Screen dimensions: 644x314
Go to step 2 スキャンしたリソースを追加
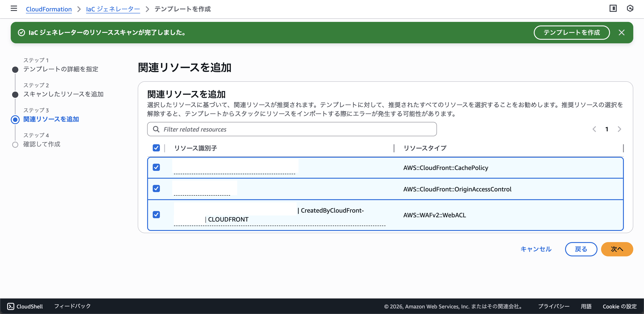(63, 94)
